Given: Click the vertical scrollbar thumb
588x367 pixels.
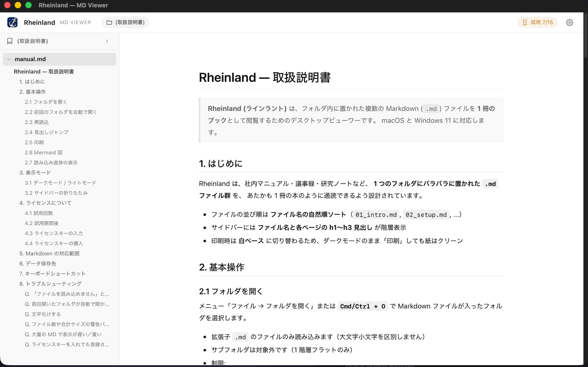Looking at the screenshot, I should (585, 35).
